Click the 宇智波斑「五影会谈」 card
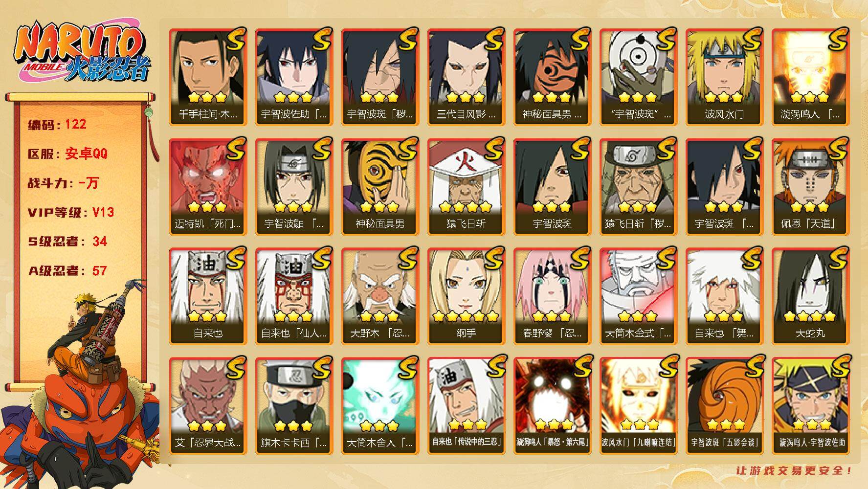 [x=724, y=405]
